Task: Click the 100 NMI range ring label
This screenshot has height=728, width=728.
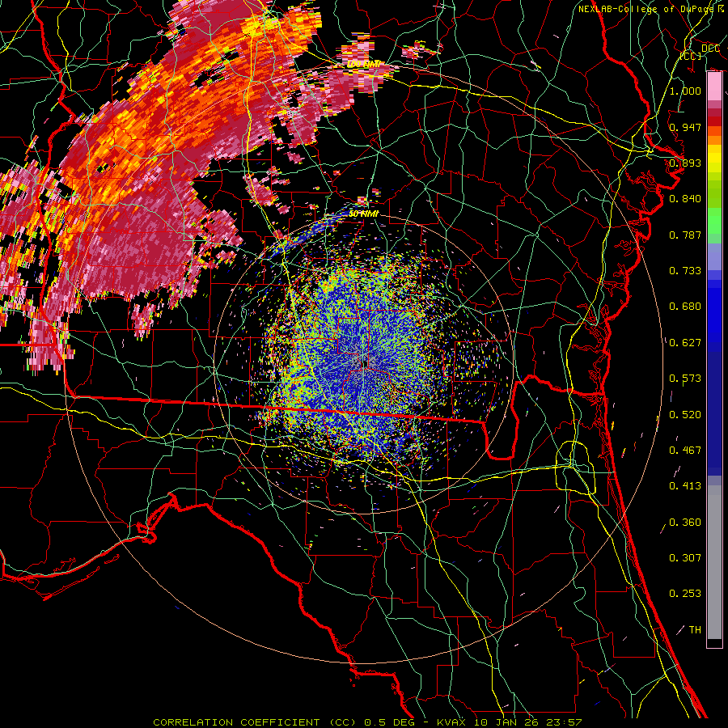Action: 363,64
